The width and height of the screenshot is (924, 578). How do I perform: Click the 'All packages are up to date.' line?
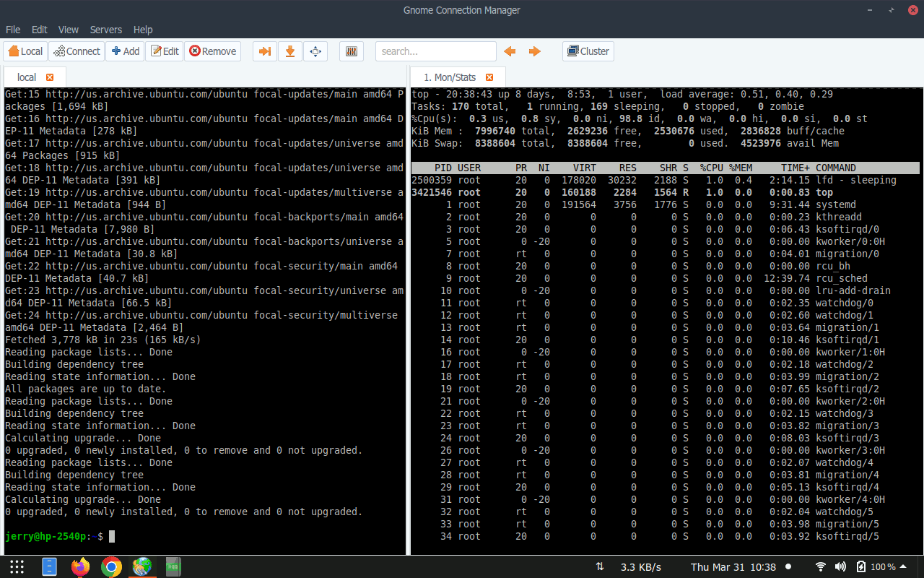(85, 389)
